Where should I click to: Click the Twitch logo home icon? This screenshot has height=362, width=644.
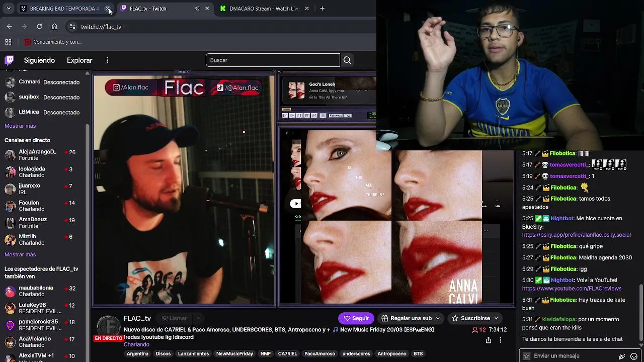coord(9,60)
